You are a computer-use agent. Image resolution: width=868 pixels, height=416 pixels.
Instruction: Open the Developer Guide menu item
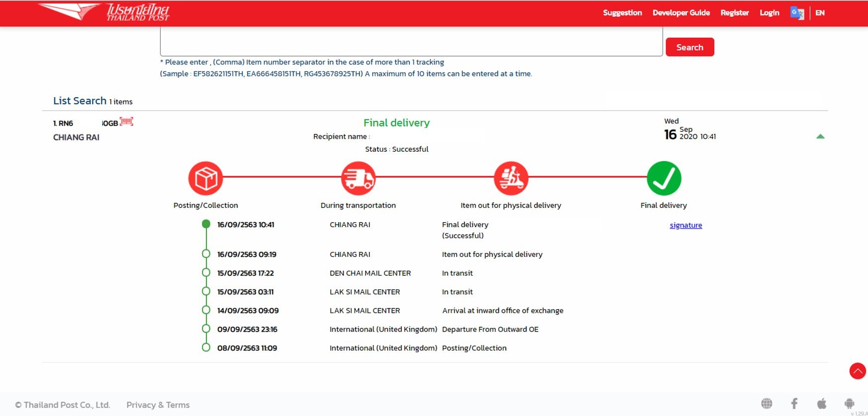click(681, 13)
